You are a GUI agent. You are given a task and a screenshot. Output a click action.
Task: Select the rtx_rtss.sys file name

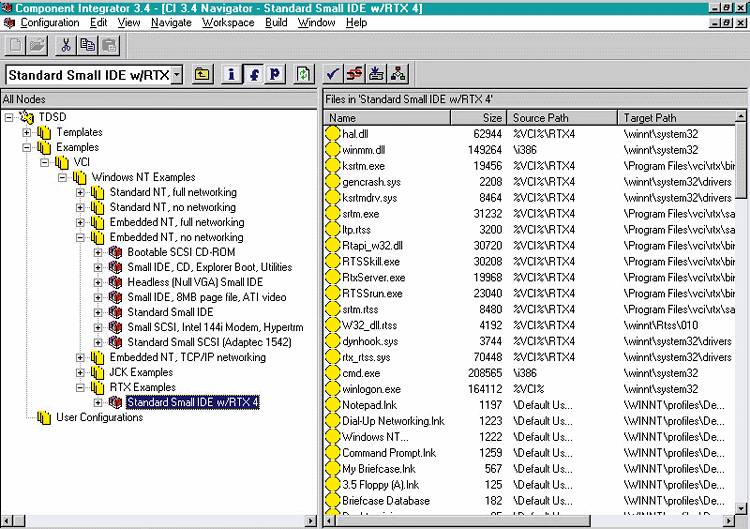coord(366,357)
